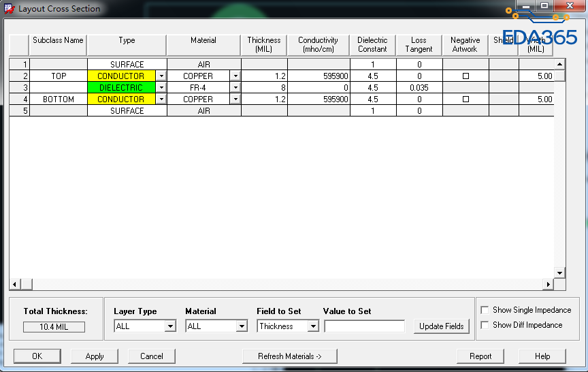Click conductivity 595900 in BOTTOM row
This screenshot has width=588, height=372.
[x=318, y=99]
